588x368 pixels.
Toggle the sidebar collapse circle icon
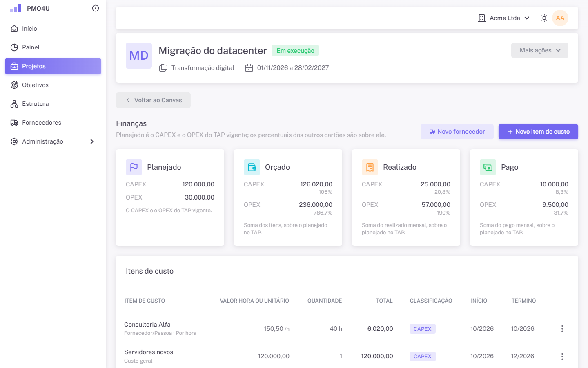tap(96, 8)
